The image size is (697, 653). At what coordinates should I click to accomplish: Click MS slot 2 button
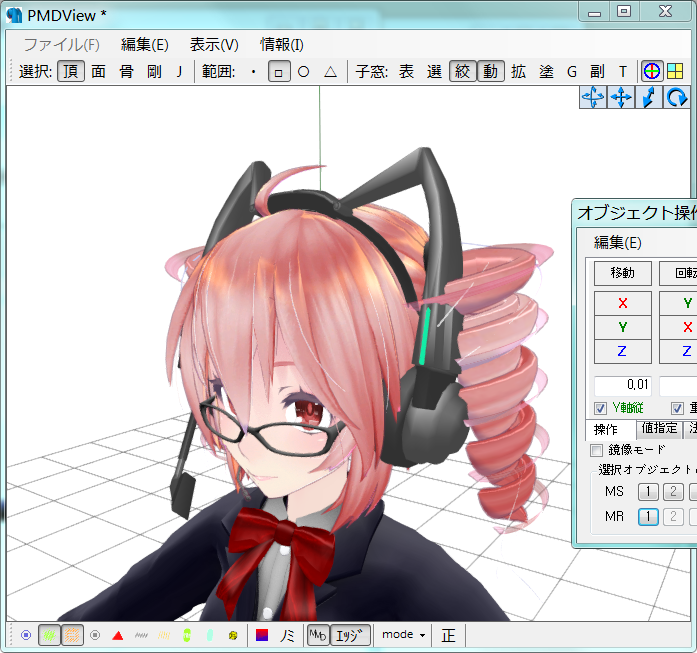[x=673, y=491]
